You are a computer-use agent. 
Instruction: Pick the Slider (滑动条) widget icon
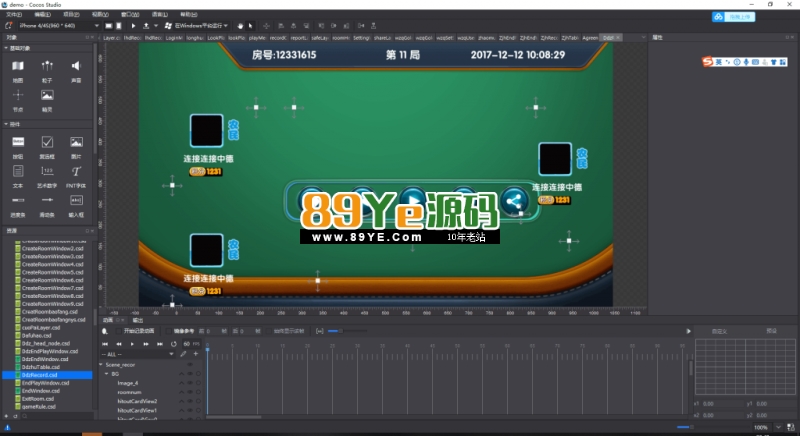(x=47, y=200)
